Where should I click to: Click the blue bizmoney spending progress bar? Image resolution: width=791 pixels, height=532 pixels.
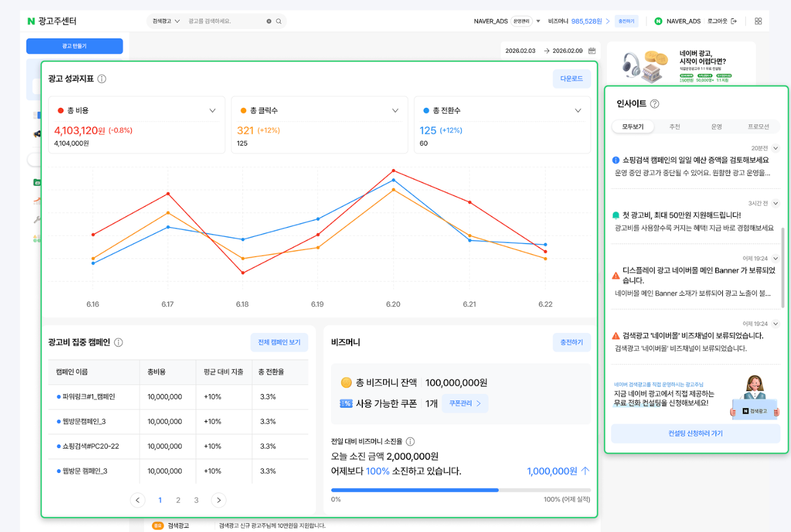pyautogui.click(x=415, y=491)
